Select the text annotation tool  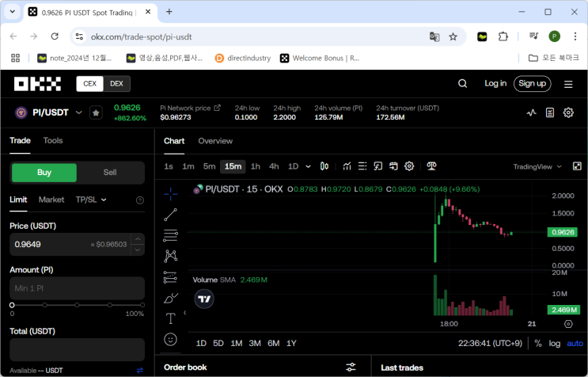pyautogui.click(x=171, y=319)
